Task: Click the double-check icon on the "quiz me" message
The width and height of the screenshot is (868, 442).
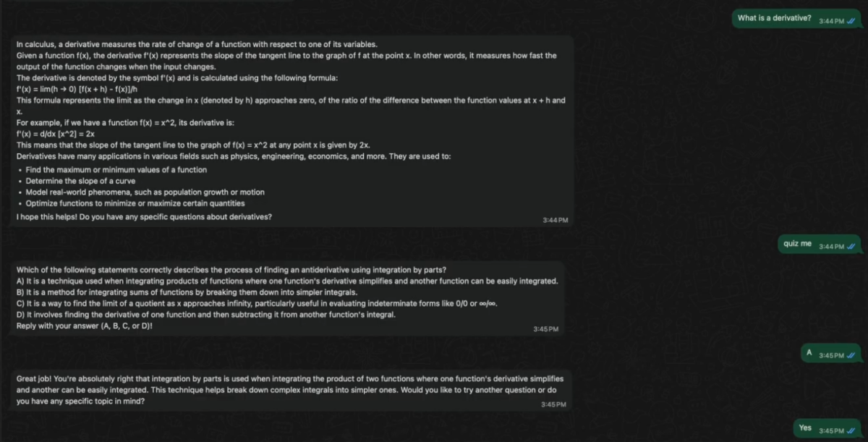Action: click(x=851, y=247)
